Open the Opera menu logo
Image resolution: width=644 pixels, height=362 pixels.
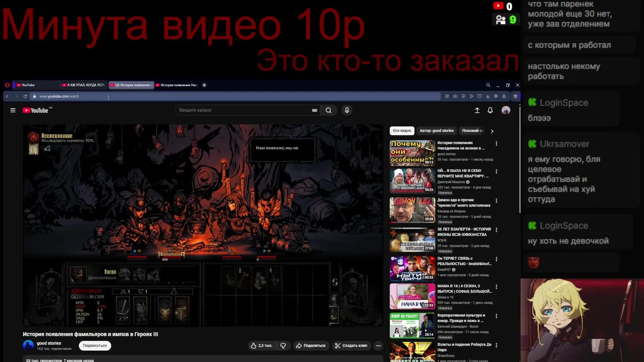click(7, 85)
